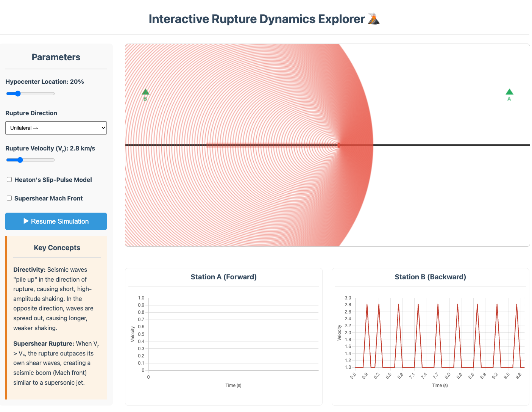Click the Hypocenter Location slider track
532x412 pixels.
coord(30,93)
